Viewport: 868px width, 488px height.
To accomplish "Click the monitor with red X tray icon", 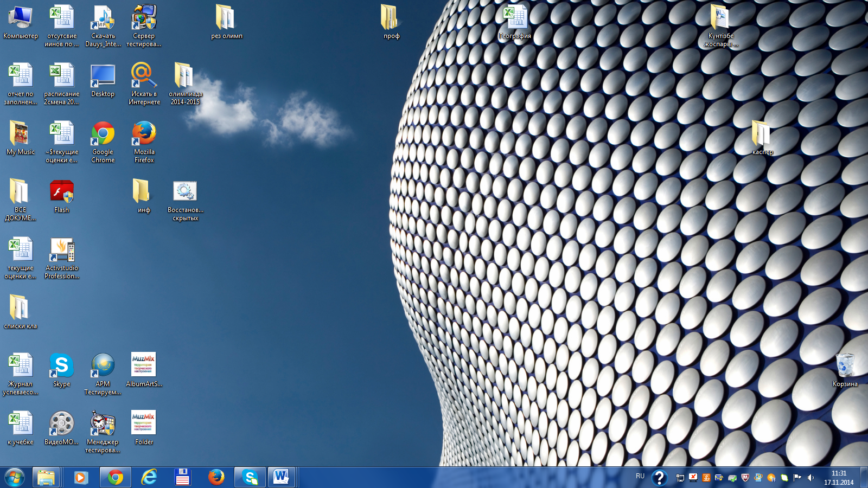I will (693, 478).
